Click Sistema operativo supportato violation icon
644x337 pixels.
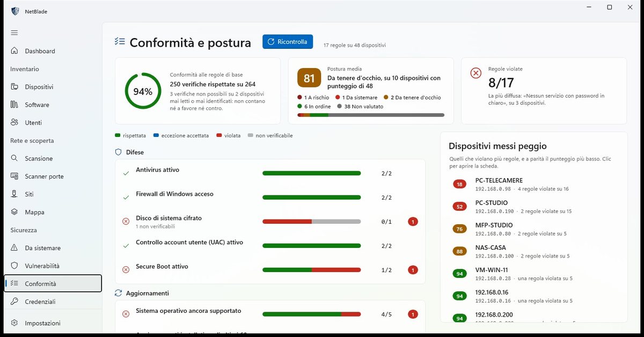[126, 314]
